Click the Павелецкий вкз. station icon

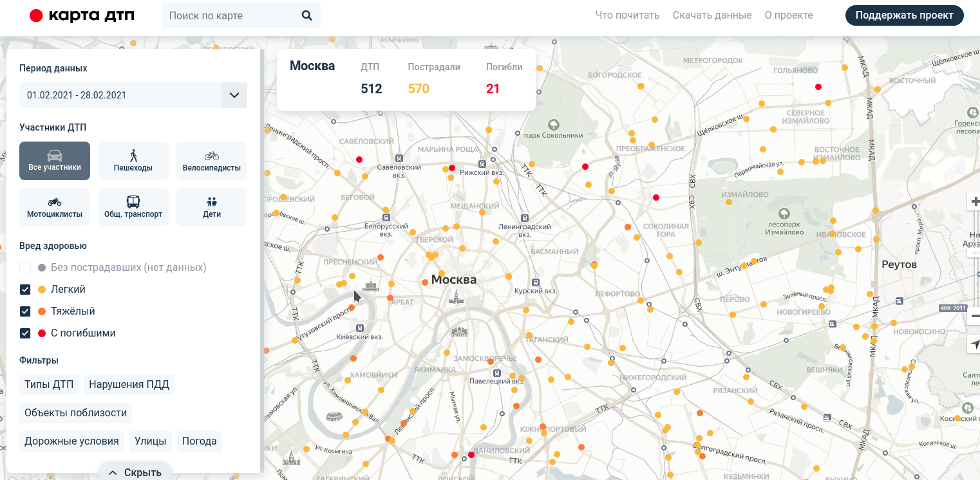pos(497,373)
